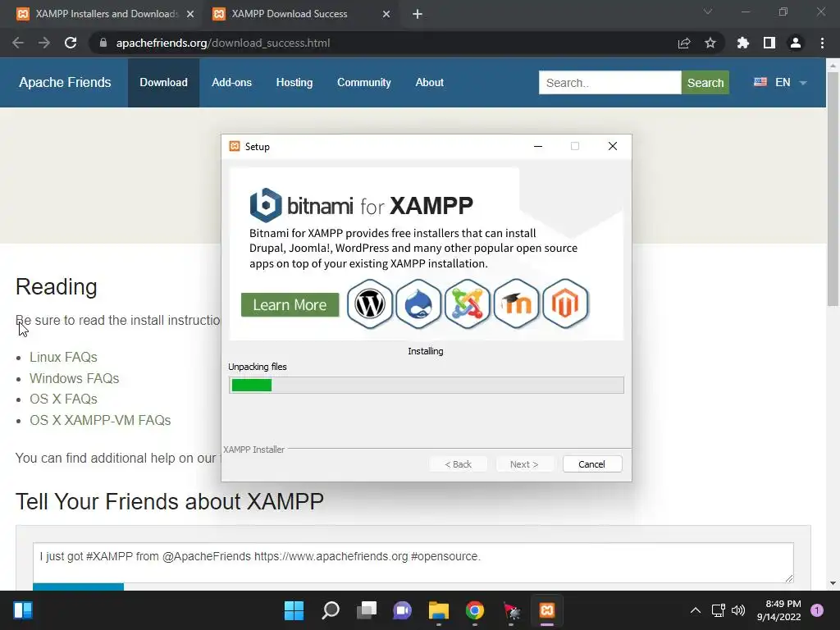Open the Chrome three-dot menu

822,43
